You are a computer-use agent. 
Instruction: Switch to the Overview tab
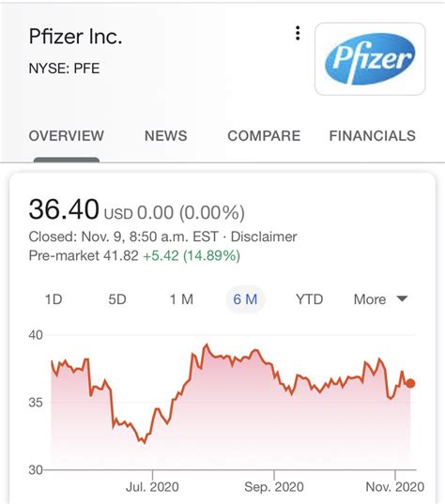coord(67,136)
